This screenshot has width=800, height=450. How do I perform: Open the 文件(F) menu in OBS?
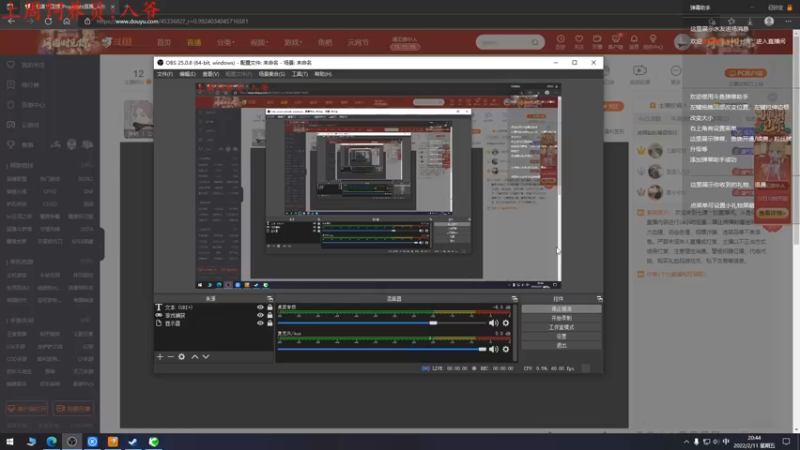coord(164,74)
